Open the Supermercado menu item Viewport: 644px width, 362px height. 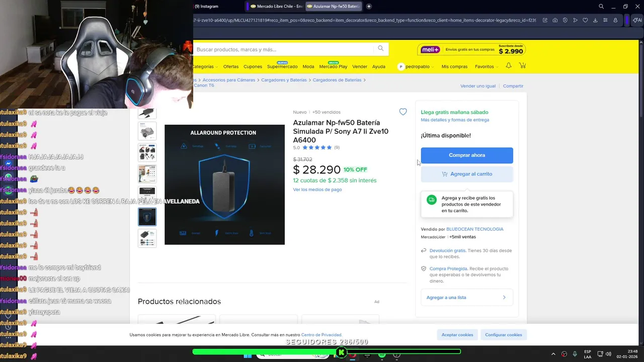[282, 66]
